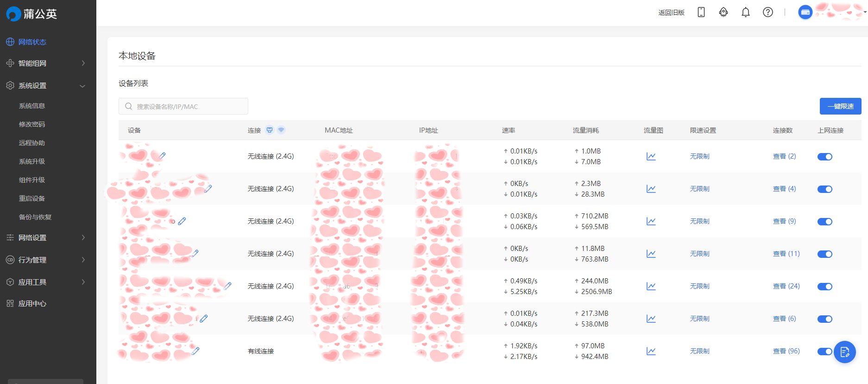Edit name of the wired 有线连接 device

click(x=195, y=351)
